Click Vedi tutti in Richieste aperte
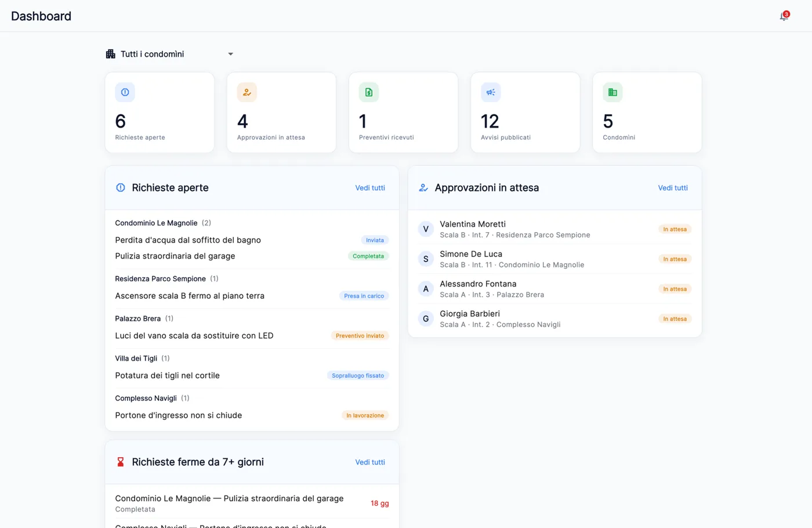 click(x=370, y=187)
